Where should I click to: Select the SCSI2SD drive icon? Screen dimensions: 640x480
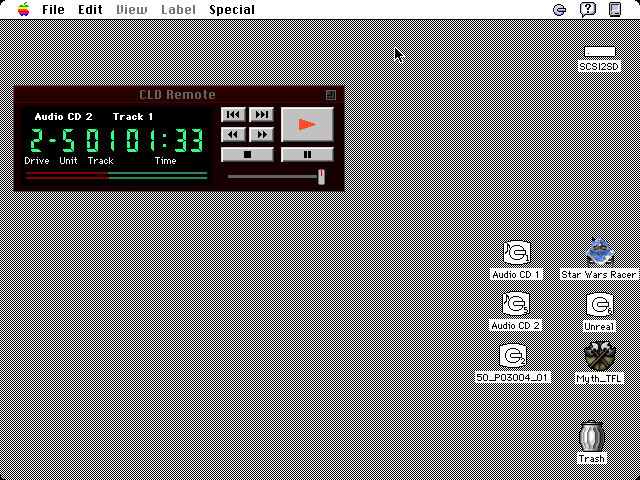(x=600, y=51)
